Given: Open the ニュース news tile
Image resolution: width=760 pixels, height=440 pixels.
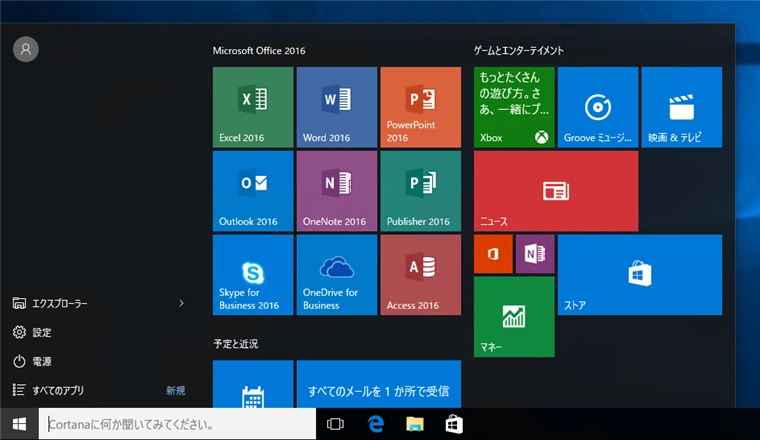Looking at the screenshot, I should pos(556,191).
